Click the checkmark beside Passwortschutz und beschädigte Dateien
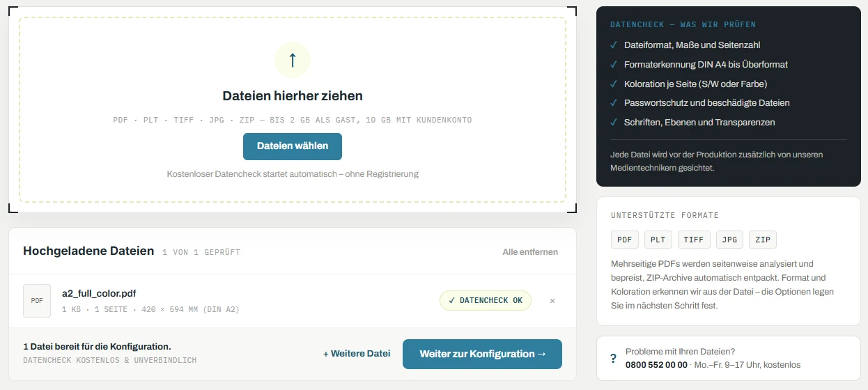 point(614,103)
